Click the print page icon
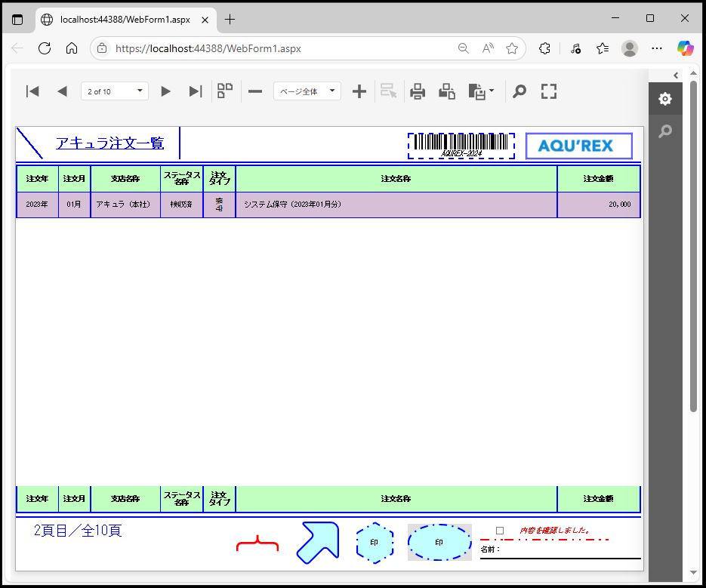Image resolution: width=706 pixels, height=588 pixels. [x=447, y=91]
